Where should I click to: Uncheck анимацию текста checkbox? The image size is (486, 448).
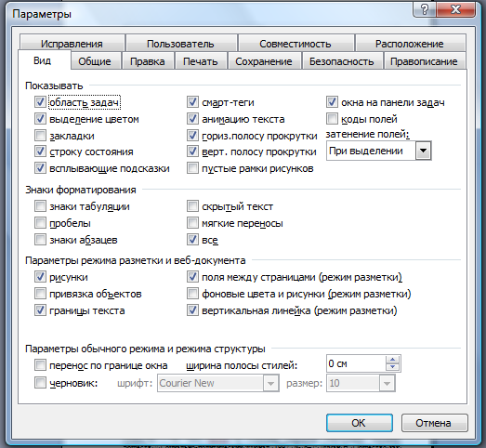pos(192,119)
